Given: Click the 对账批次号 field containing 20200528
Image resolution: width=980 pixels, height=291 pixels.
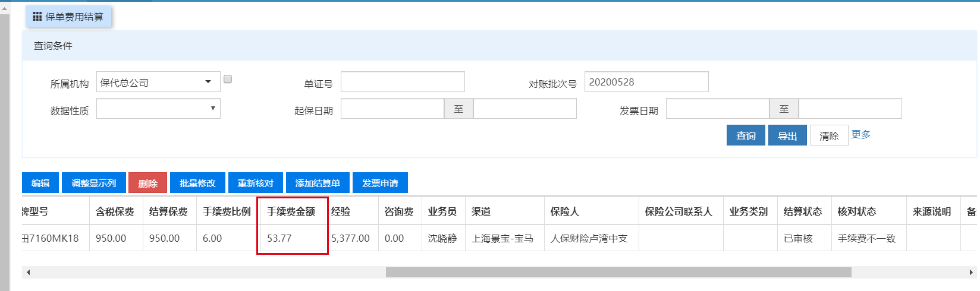Looking at the screenshot, I should pos(646,82).
